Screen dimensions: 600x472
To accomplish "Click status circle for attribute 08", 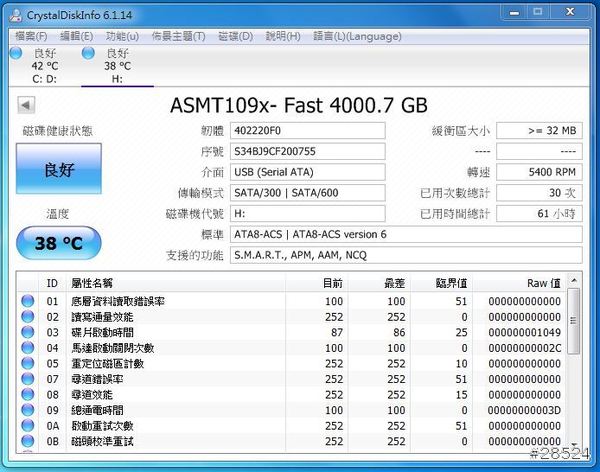I will [28, 394].
